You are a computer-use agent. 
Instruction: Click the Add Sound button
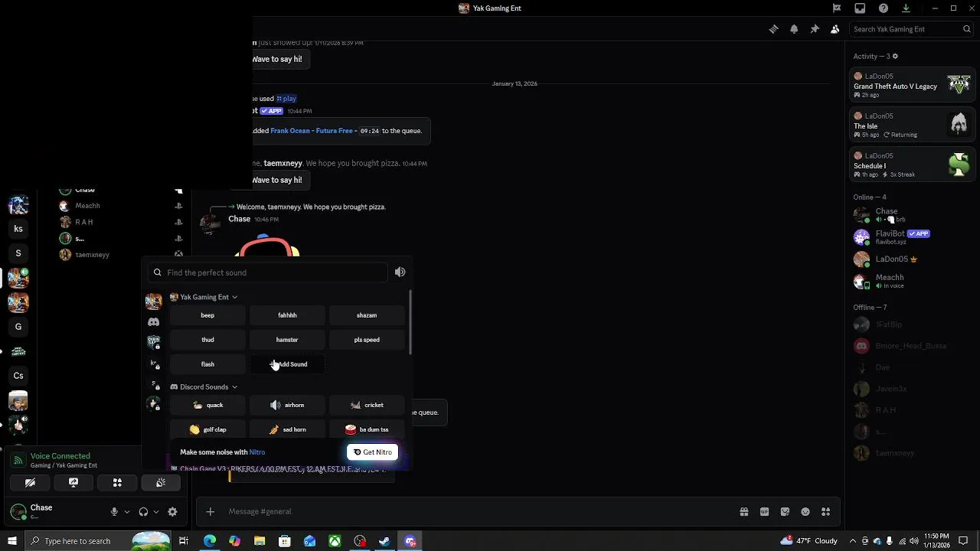coord(287,364)
